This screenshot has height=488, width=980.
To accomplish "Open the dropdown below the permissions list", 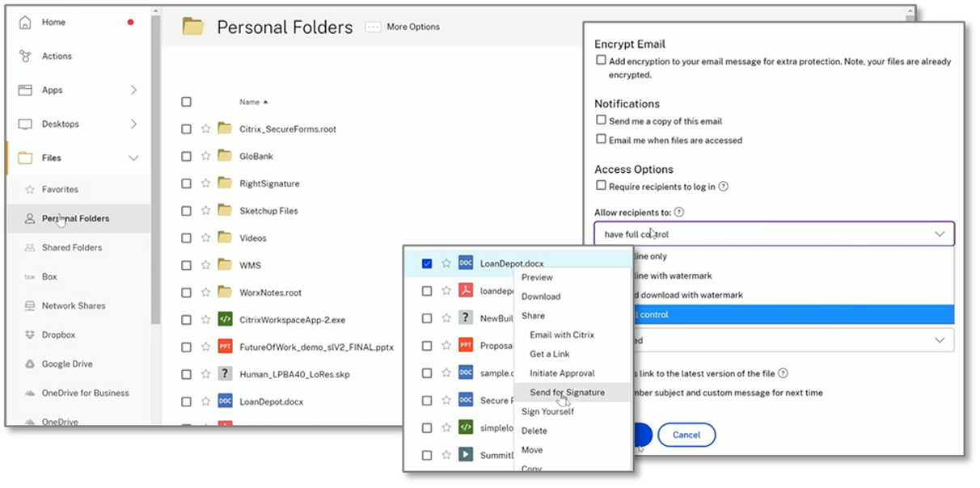I will coord(775,340).
